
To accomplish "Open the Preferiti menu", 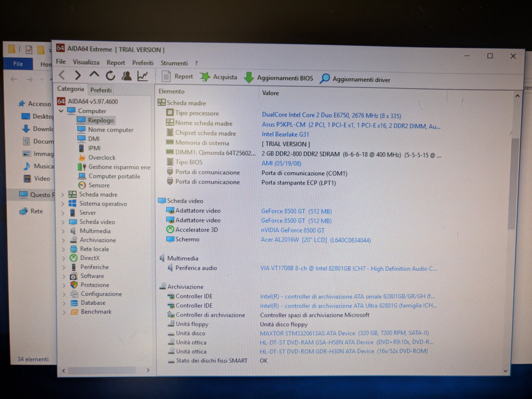I will pos(143,63).
